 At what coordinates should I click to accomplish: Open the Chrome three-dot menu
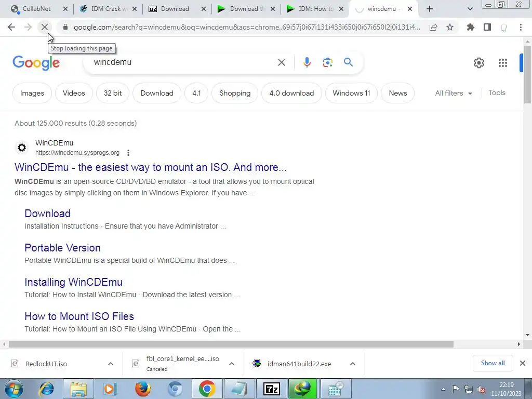(521, 27)
